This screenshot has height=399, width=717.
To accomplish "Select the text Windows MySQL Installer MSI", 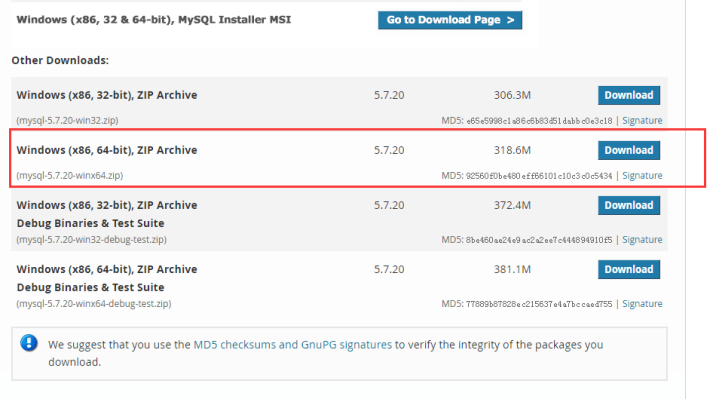I will pyautogui.click(x=154, y=20).
